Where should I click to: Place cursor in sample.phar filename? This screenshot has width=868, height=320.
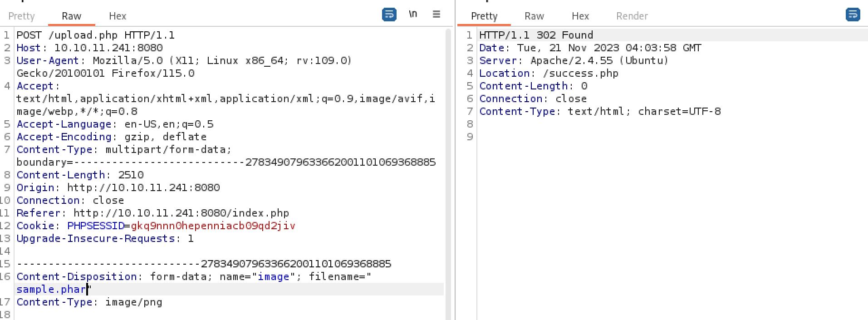[52, 290]
